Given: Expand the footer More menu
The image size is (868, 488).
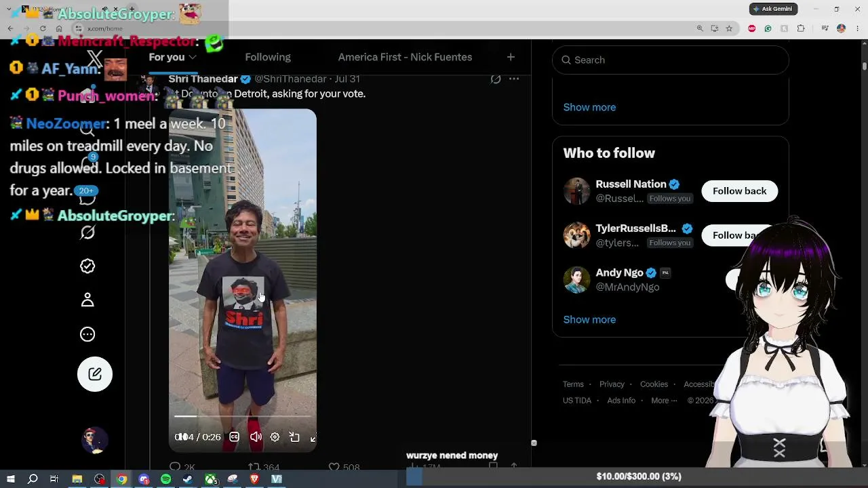Looking at the screenshot, I should pos(664,401).
